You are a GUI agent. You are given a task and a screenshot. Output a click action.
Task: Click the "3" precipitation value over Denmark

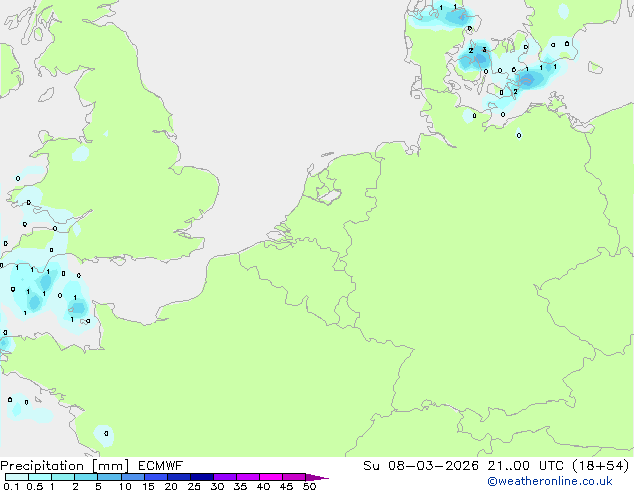(484, 50)
